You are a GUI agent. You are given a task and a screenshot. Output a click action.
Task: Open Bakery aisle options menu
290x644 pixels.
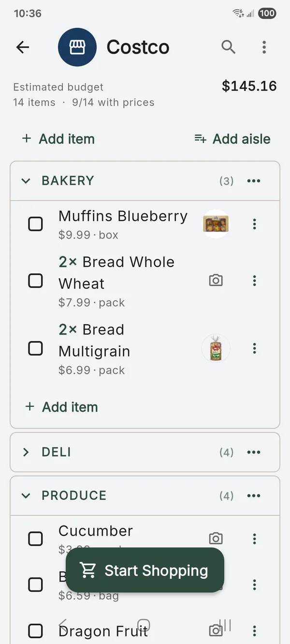click(x=254, y=181)
